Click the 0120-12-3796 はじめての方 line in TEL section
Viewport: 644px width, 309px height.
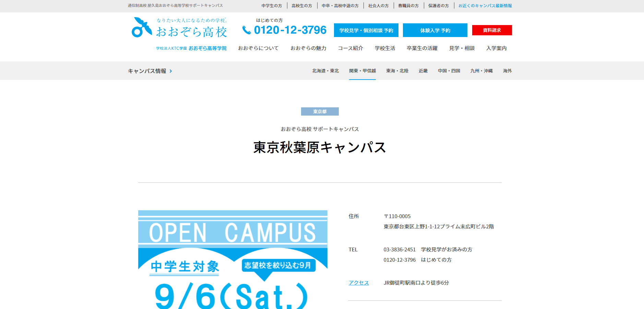click(x=418, y=260)
